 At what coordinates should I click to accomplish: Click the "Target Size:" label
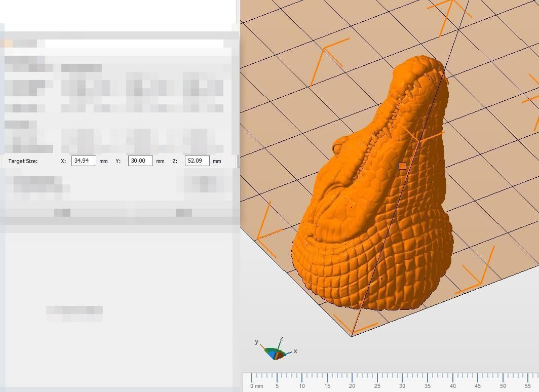23,161
